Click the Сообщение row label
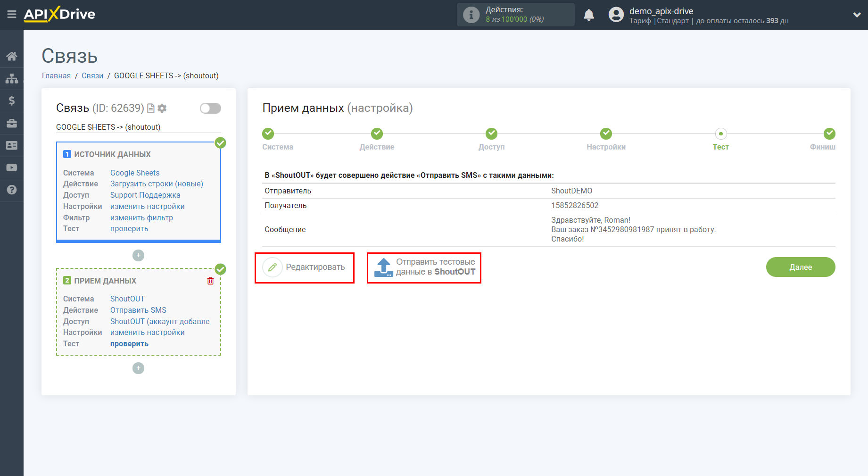 coord(285,230)
